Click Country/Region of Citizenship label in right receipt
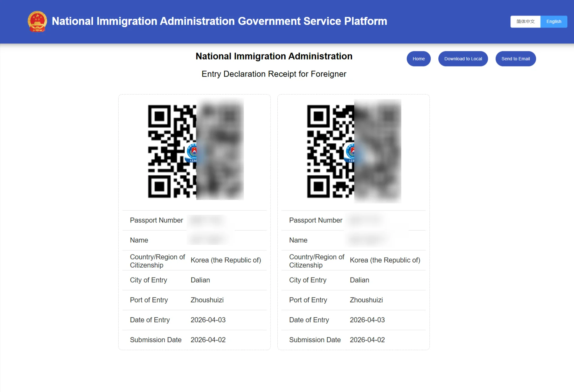 [x=317, y=261]
